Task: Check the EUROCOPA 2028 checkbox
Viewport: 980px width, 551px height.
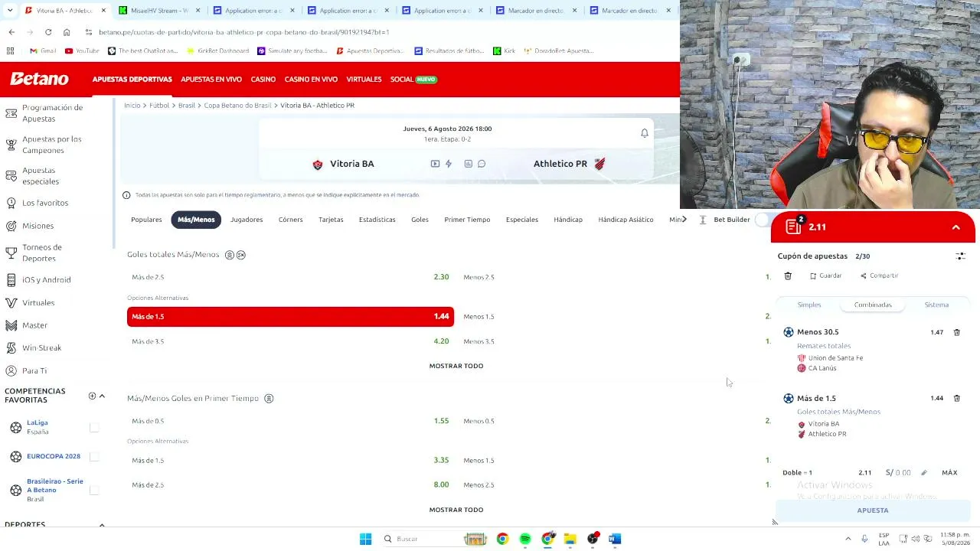Action: point(94,457)
